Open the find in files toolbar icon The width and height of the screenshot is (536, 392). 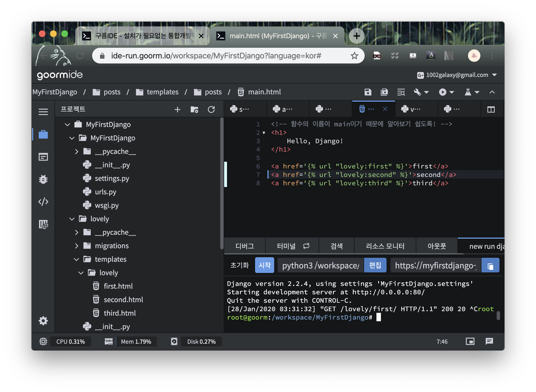point(401,92)
